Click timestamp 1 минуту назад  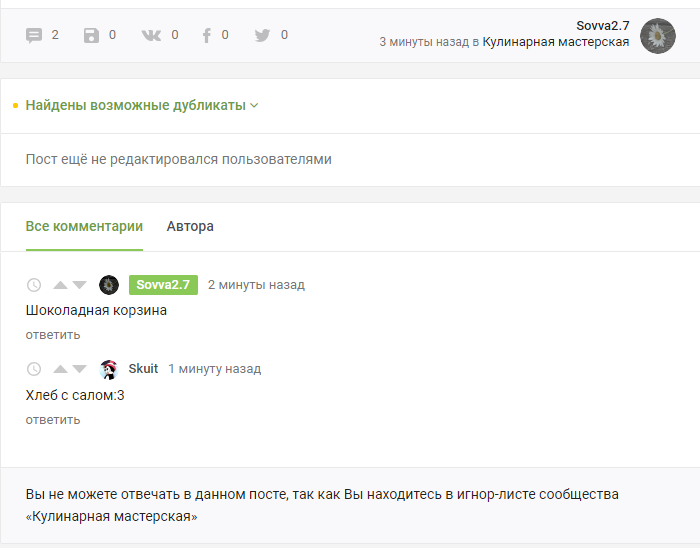pyautogui.click(x=215, y=369)
